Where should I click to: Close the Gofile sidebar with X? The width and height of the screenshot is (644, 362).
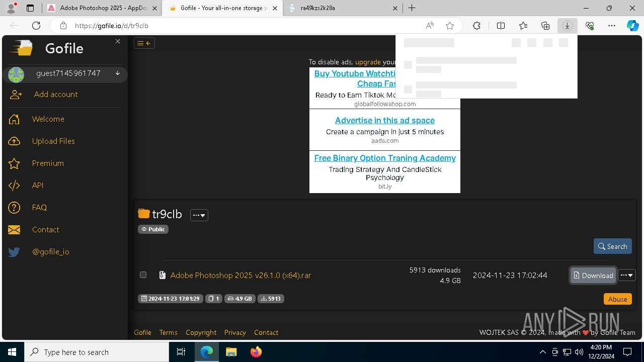tap(118, 41)
